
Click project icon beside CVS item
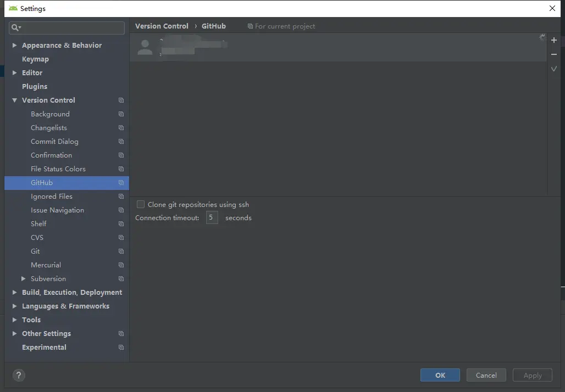(x=121, y=238)
